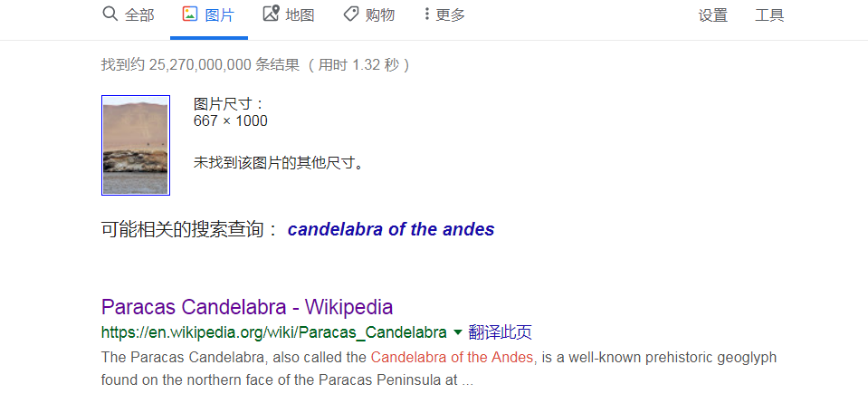Open the 设置 menu

click(x=713, y=15)
